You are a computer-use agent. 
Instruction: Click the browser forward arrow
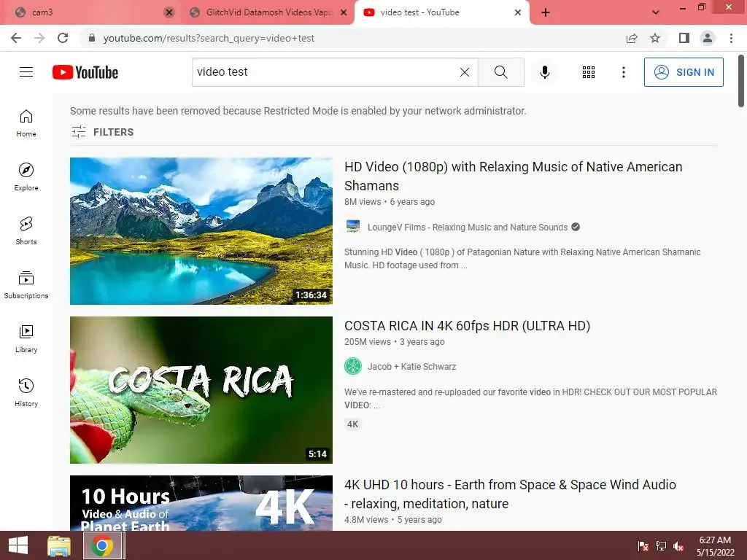pyautogui.click(x=39, y=38)
